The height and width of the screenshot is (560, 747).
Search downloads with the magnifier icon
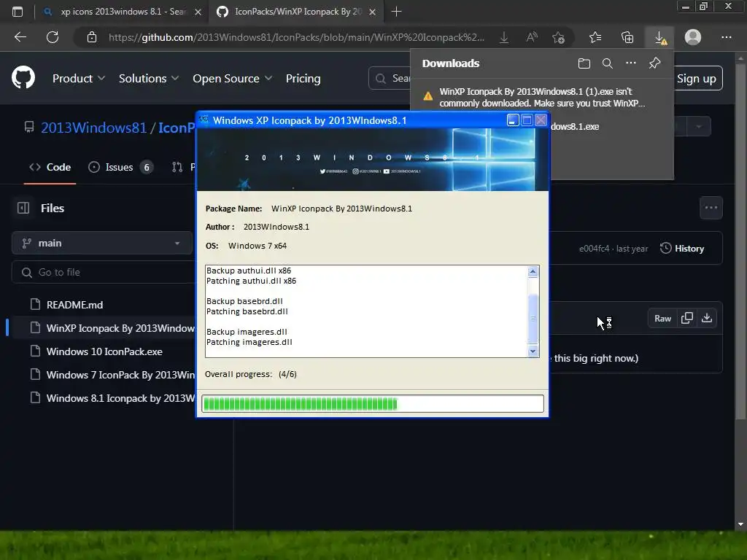tap(608, 63)
